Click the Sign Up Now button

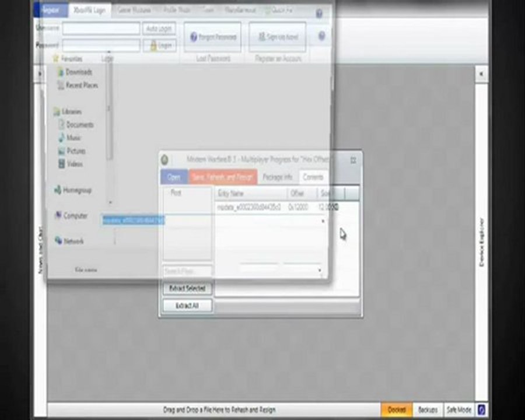point(278,37)
